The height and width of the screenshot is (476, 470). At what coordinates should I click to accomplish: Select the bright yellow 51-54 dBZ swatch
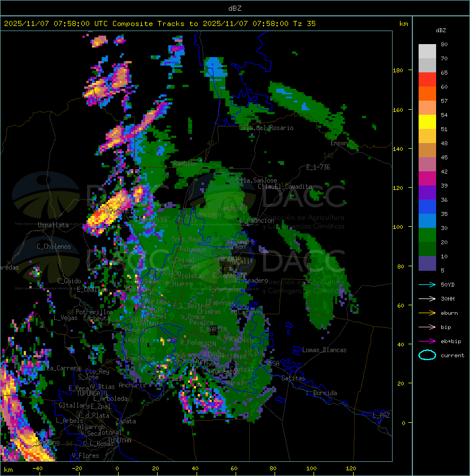coord(427,122)
